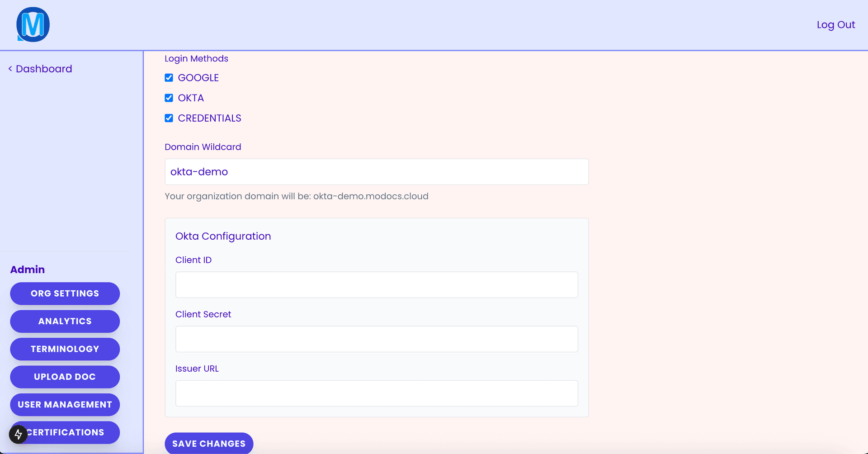Uncheck the OKTA login method checkbox
Screen dimensions: 868x454
point(169,98)
